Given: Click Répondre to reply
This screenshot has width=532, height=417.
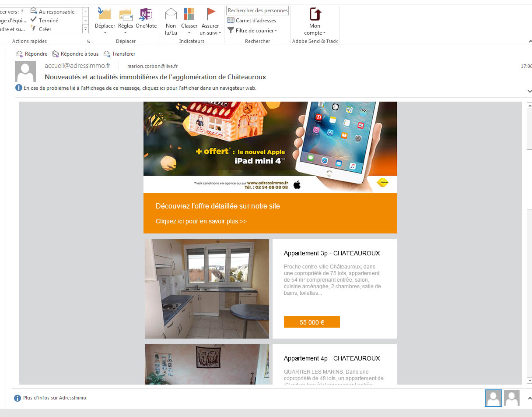Looking at the screenshot, I should click(32, 54).
